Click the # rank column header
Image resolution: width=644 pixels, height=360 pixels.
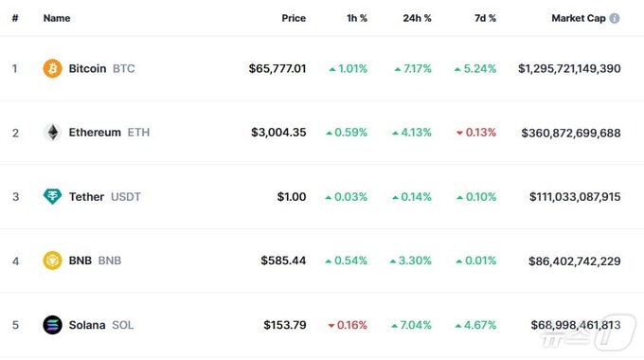click(x=15, y=18)
